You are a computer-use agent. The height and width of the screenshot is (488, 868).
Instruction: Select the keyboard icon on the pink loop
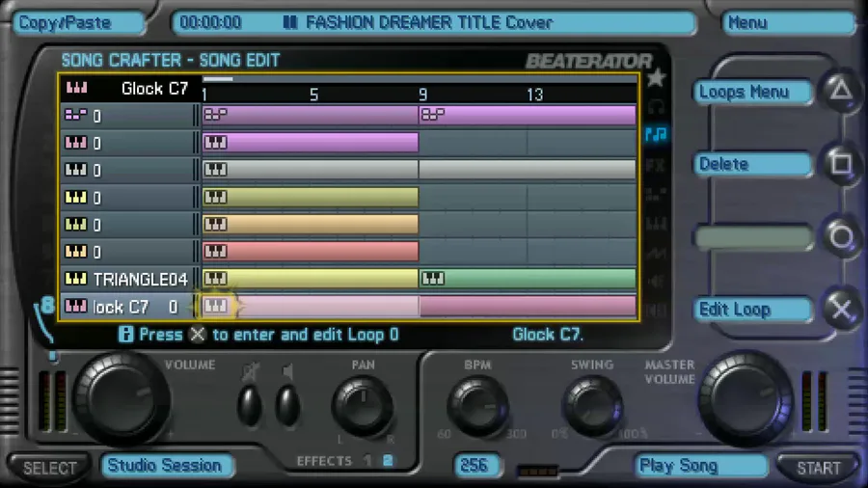pyautogui.click(x=215, y=142)
